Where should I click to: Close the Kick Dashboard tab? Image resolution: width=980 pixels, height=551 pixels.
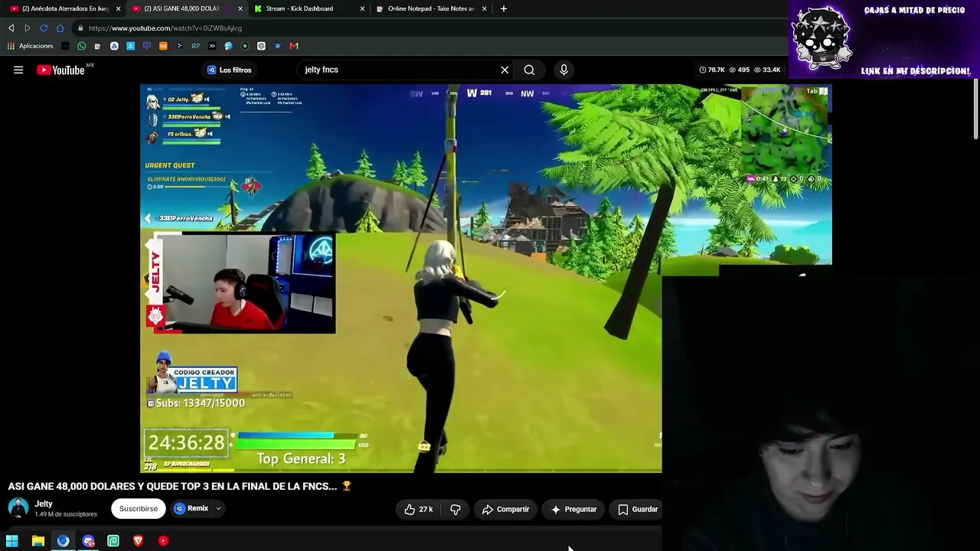tap(362, 8)
